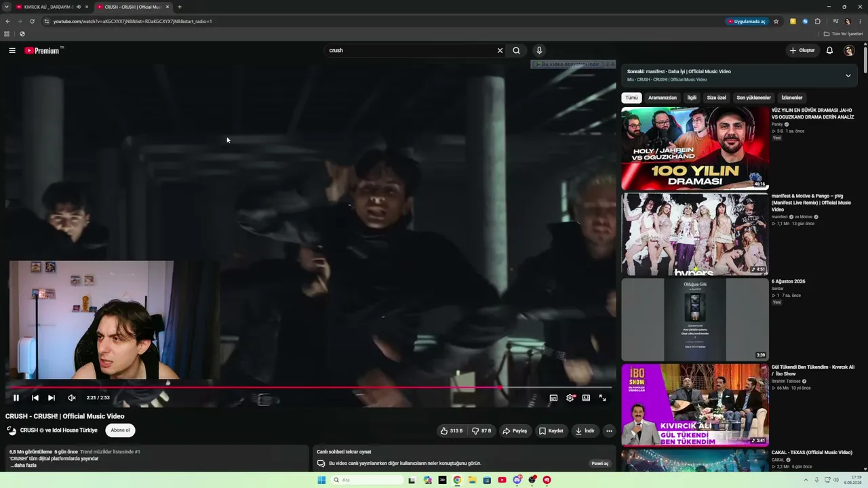Viewport: 868px width, 488px height.
Task: Clear the search box text
Action: (500, 50)
